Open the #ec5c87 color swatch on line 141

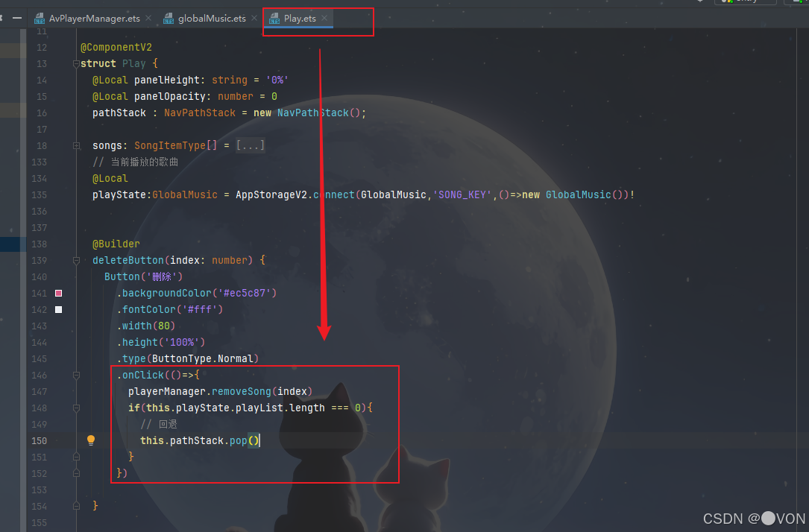coord(59,294)
